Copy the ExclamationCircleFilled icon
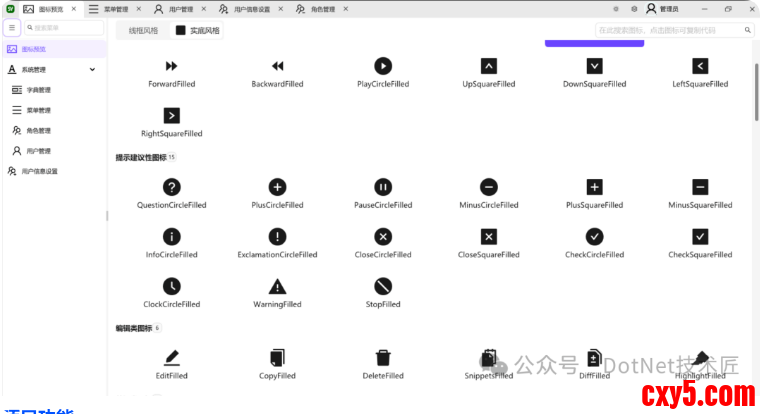The image size is (760, 414). coord(277,237)
